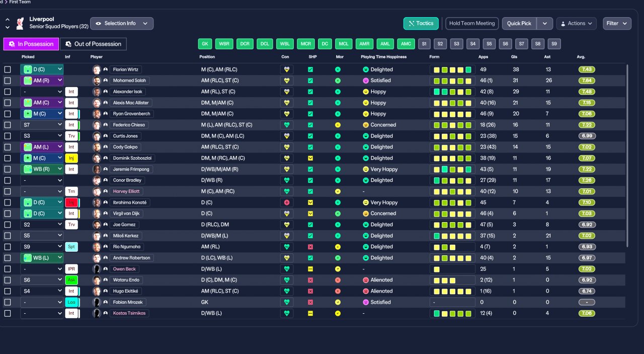Click the Tactics button

tap(421, 24)
